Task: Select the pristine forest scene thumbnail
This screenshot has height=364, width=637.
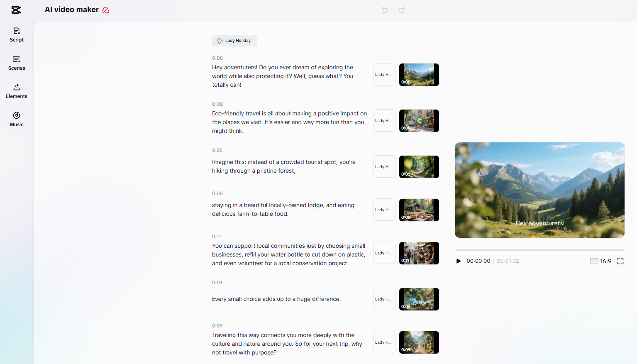Action: pos(419,166)
